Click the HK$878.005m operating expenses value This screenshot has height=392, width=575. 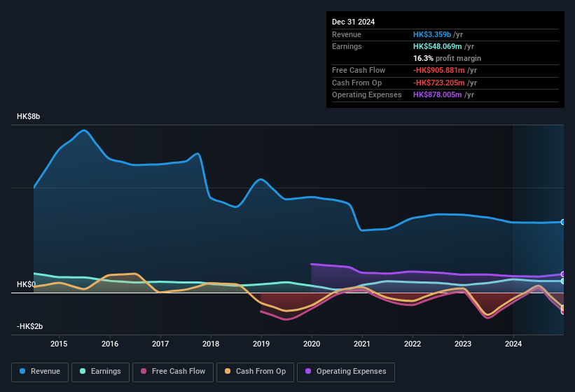[x=438, y=95]
